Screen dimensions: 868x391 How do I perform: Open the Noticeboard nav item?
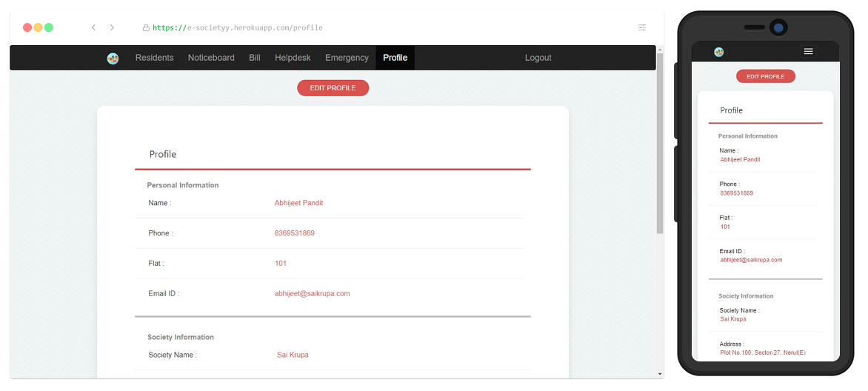coord(211,58)
